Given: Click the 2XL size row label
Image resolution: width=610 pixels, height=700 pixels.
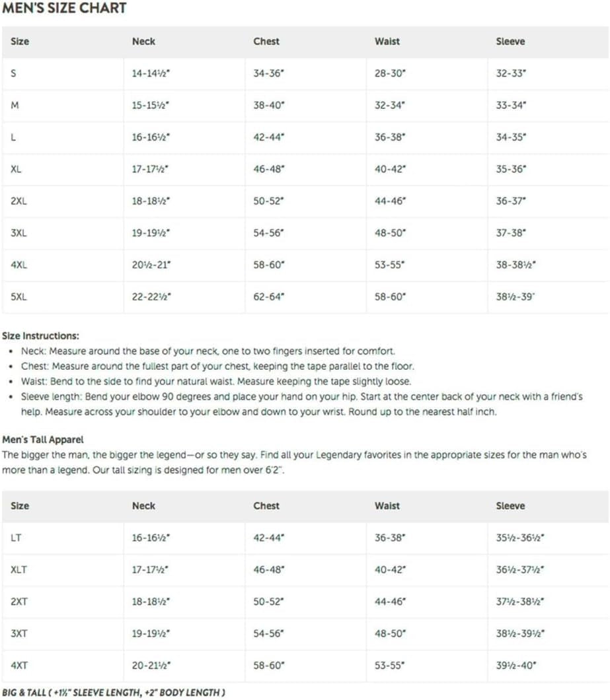Looking at the screenshot, I should tap(19, 201).
